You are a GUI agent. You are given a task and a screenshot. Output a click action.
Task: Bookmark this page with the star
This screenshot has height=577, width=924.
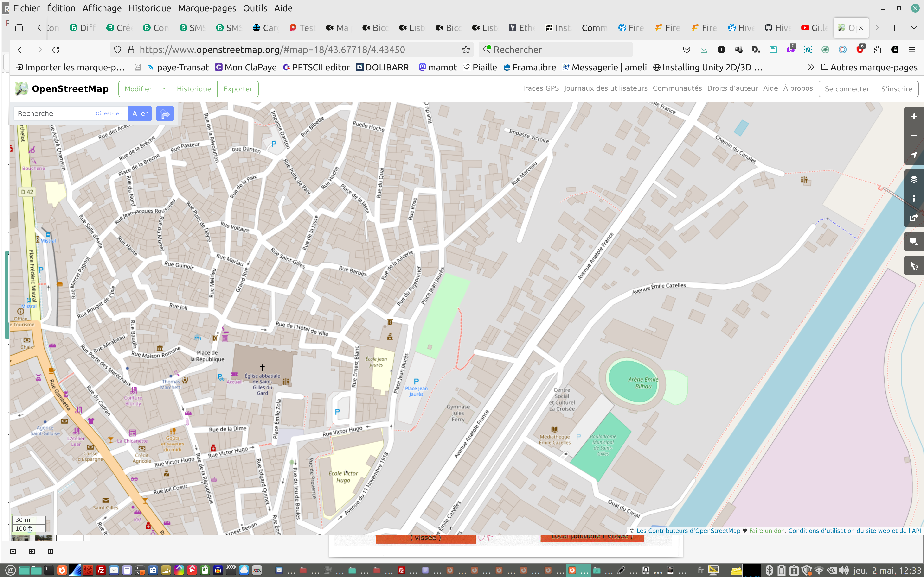click(x=466, y=50)
